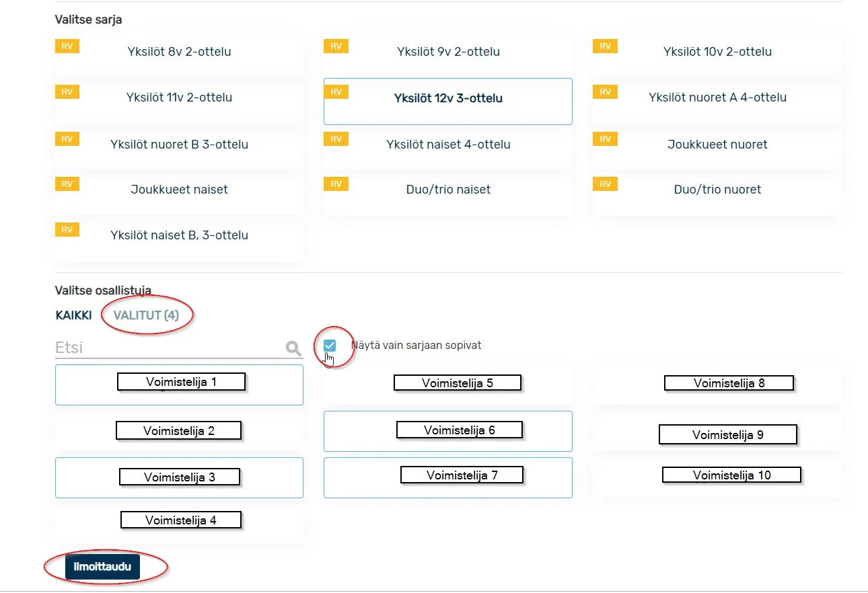Select the Yksilöt 8v 2-ottelu series
This screenshot has height=593, width=868.
click(x=179, y=55)
